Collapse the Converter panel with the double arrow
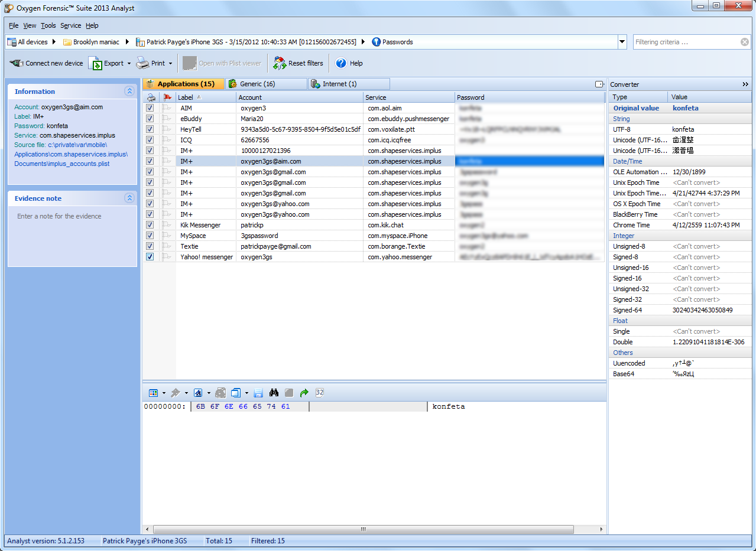 pyautogui.click(x=745, y=84)
